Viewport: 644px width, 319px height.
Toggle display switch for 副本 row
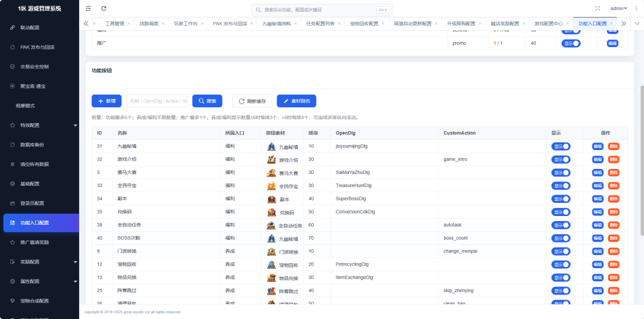click(561, 199)
